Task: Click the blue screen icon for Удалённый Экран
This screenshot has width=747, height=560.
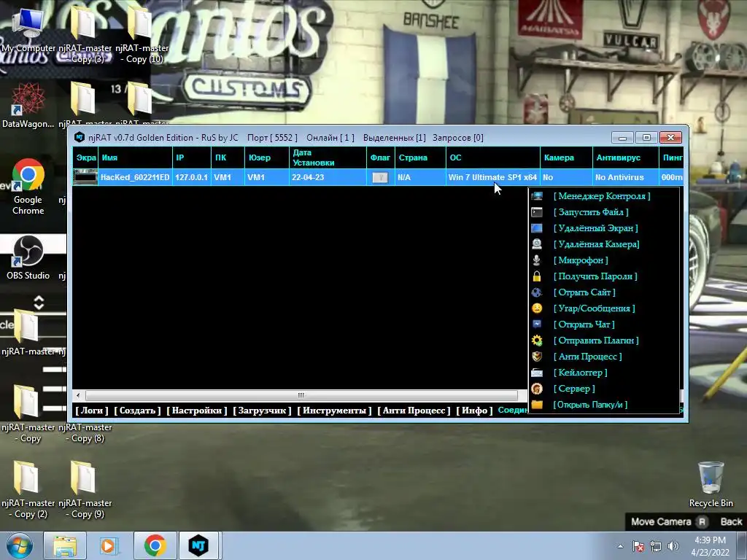Action: [x=537, y=228]
